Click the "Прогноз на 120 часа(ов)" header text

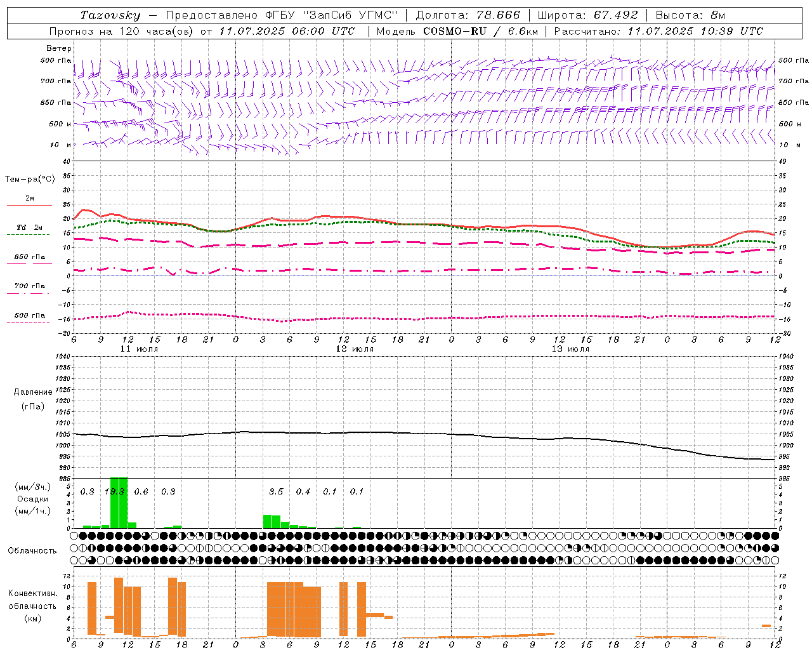click(x=122, y=31)
